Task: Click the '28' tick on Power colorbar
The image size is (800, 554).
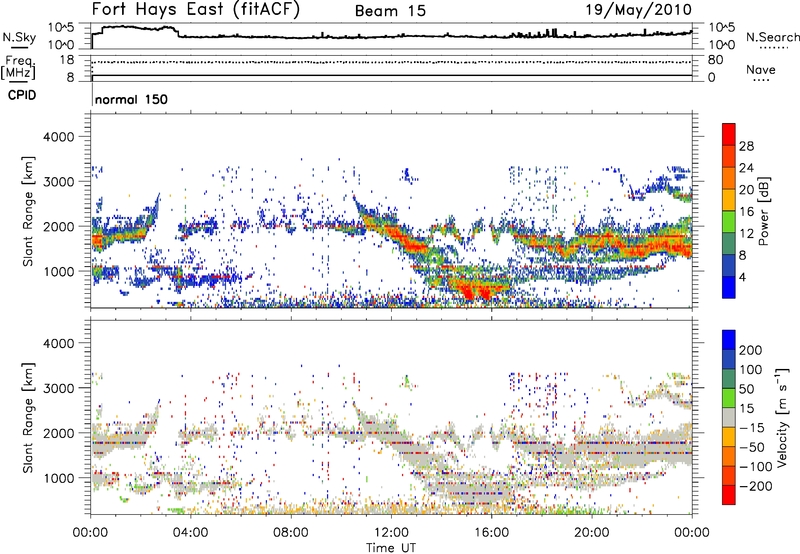Action: click(746, 146)
